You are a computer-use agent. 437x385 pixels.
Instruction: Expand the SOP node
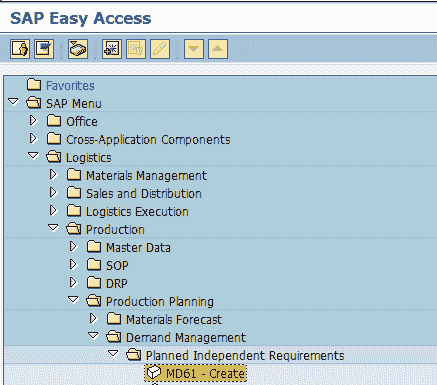click(x=73, y=264)
